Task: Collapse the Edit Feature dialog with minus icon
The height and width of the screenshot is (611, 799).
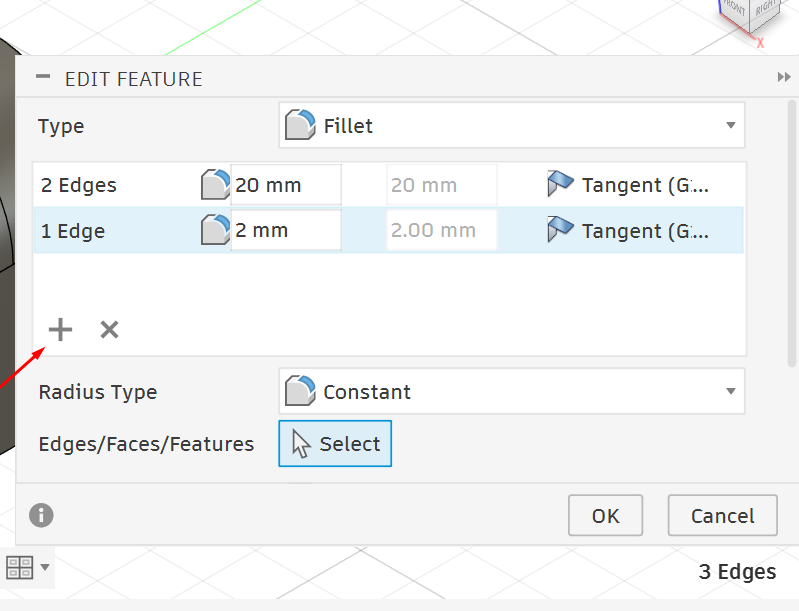Action: coord(43,77)
